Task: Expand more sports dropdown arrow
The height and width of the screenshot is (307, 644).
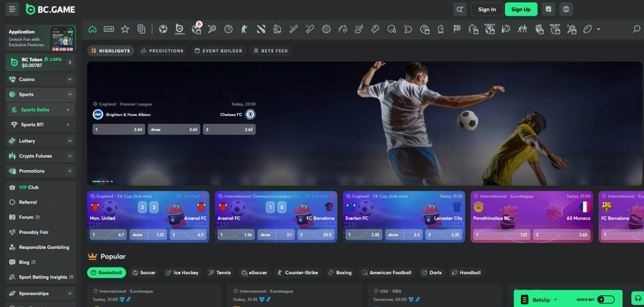Action: (x=599, y=30)
